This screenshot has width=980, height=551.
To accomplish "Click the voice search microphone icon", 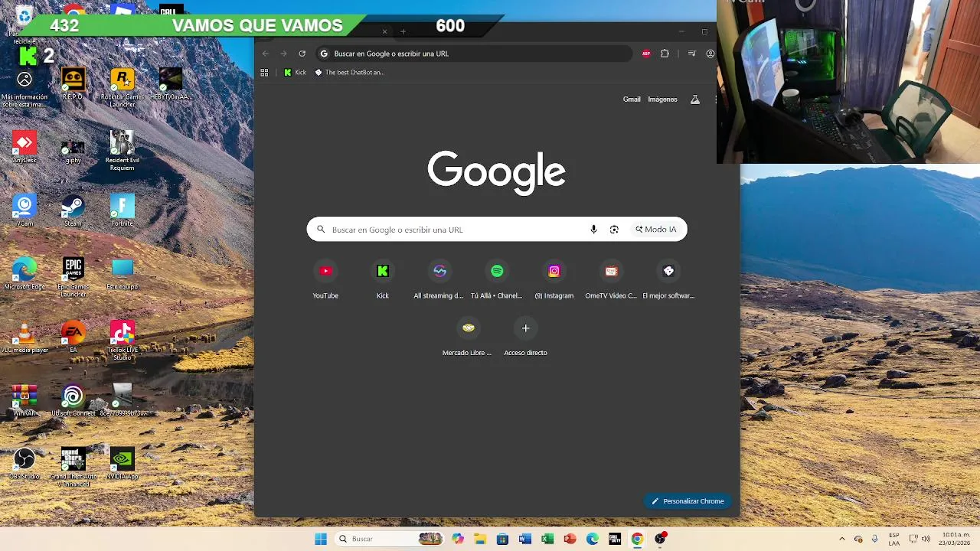I will 593,230.
